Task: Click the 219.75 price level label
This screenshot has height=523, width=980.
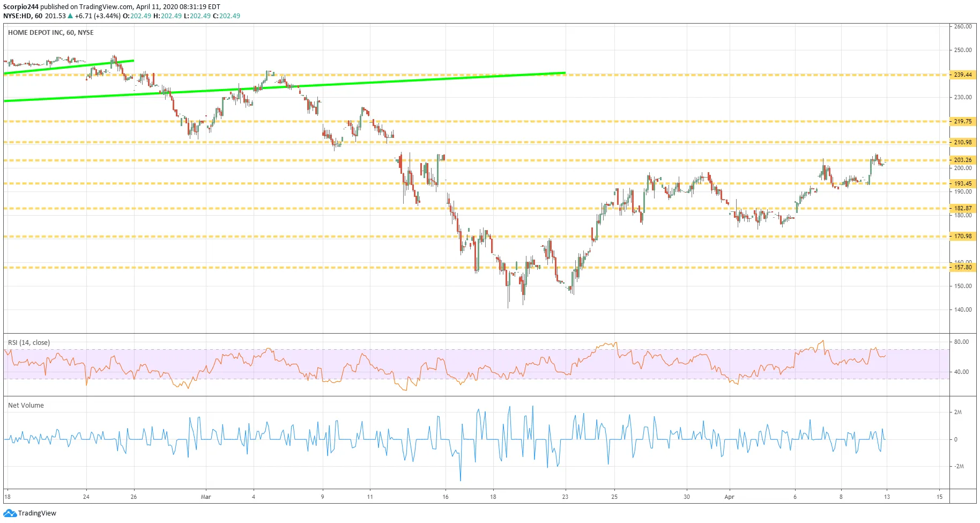Action: click(x=963, y=121)
